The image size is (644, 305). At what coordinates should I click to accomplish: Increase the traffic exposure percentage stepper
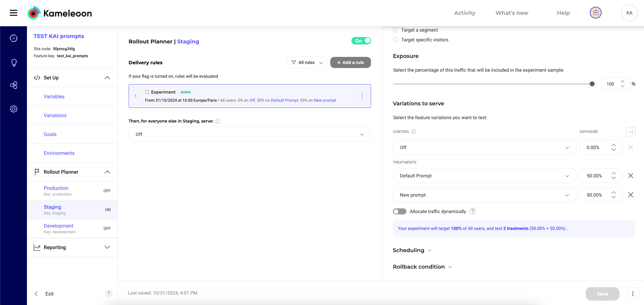622,81
